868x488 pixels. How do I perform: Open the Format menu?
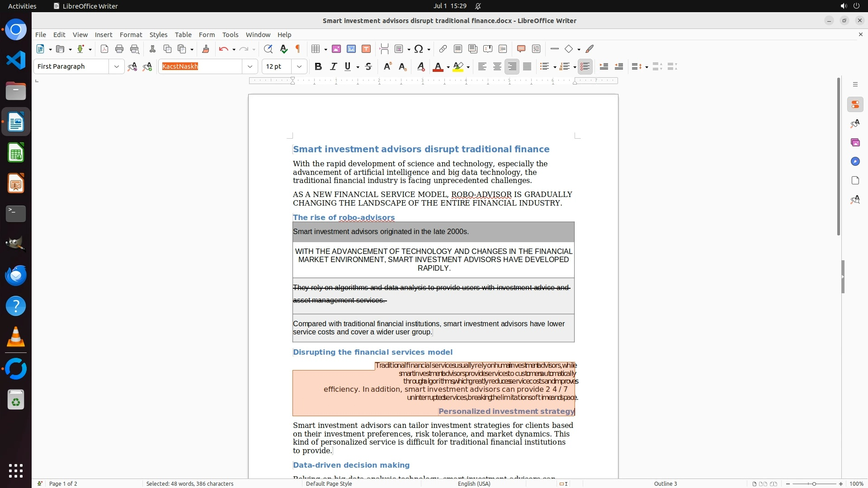(131, 35)
